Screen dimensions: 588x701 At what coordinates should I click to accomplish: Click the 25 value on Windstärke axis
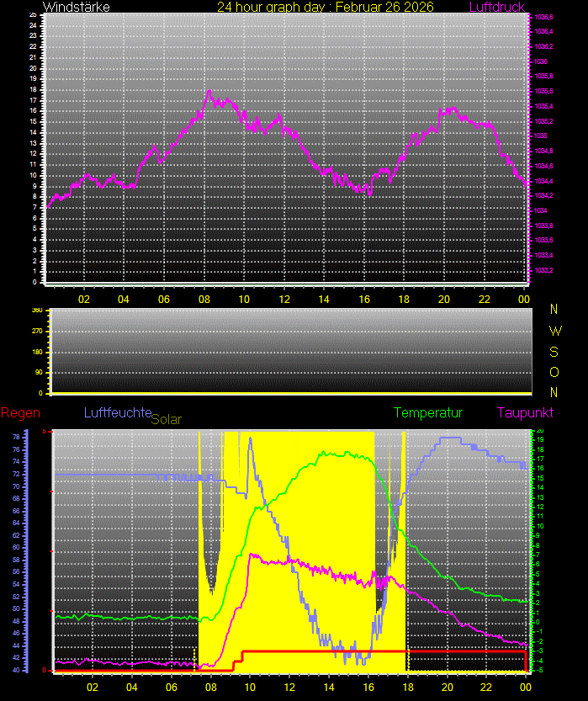tap(32, 15)
